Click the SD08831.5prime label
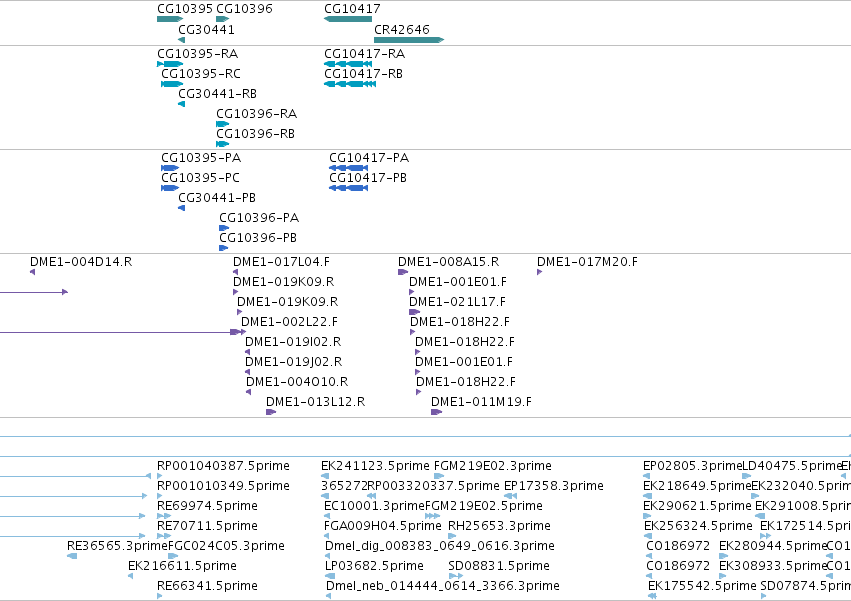Viewport: 851px width, 601px height. point(499,566)
